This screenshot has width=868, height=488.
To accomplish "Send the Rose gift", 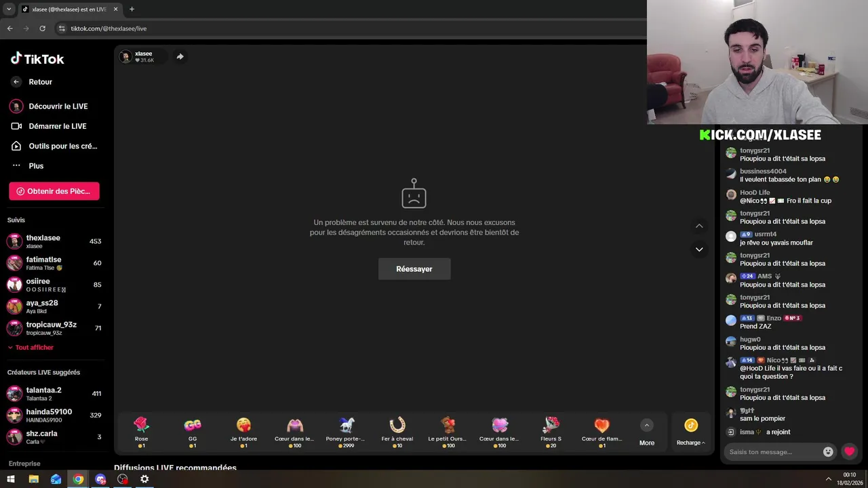I will [x=141, y=432].
